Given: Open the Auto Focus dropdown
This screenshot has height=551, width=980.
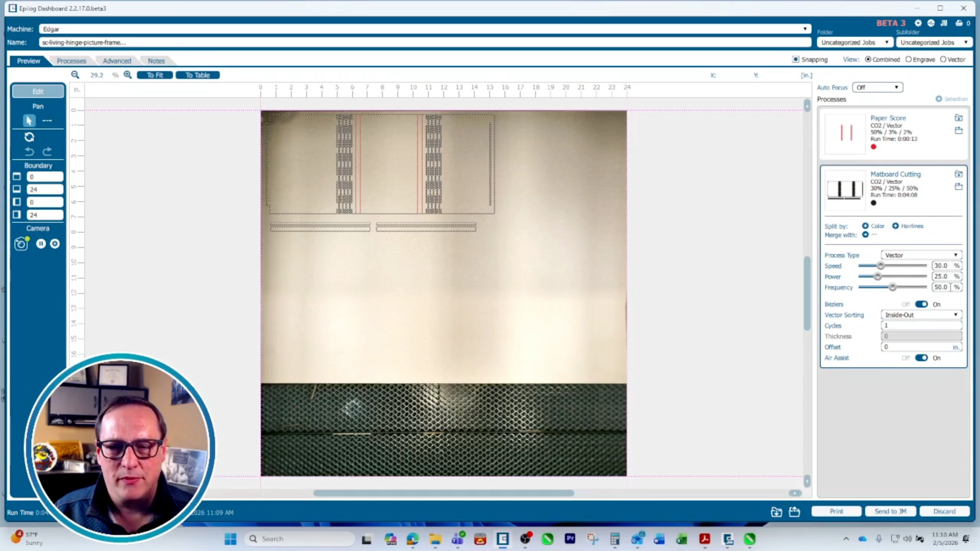Looking at the screenshot, I should [877, 87].
